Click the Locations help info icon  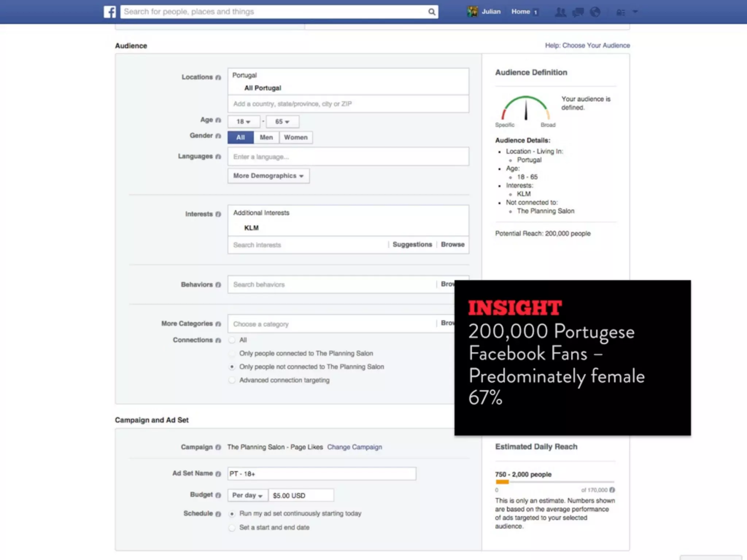pos(218,77)
